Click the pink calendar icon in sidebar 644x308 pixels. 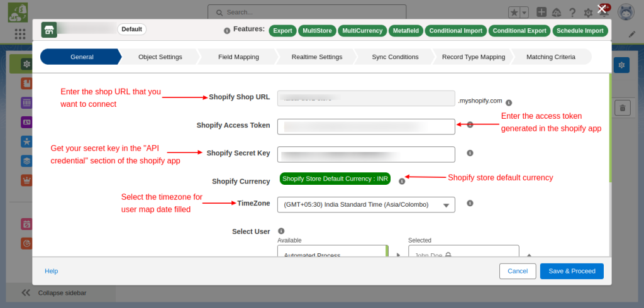click(x=26, y=224)
